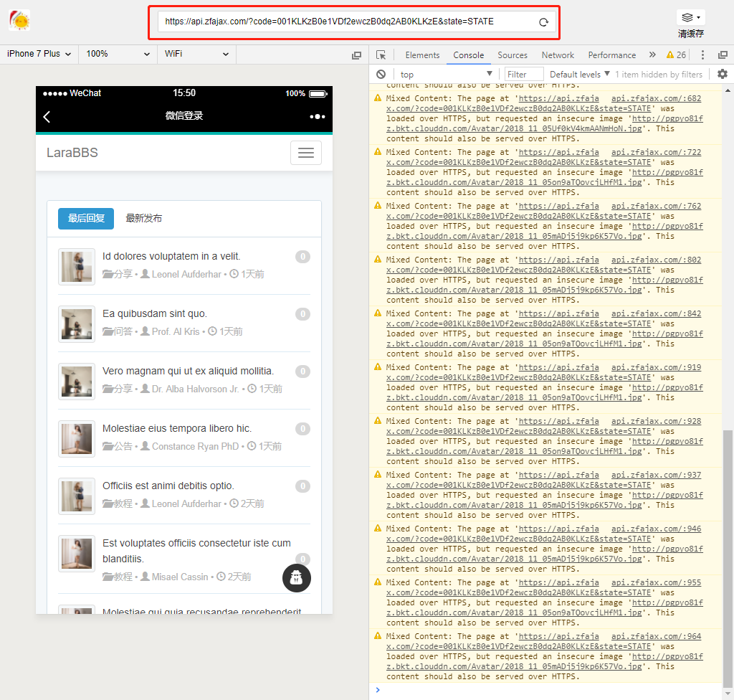
Task: Switch to the Elements tab
Action: point(422,55)
